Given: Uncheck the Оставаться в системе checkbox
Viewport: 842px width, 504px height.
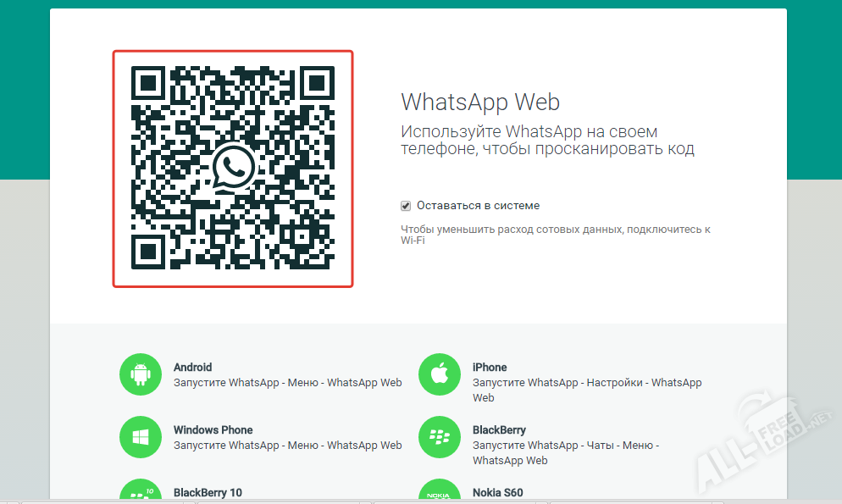Looking at the screenshot, I should [406, 205].
